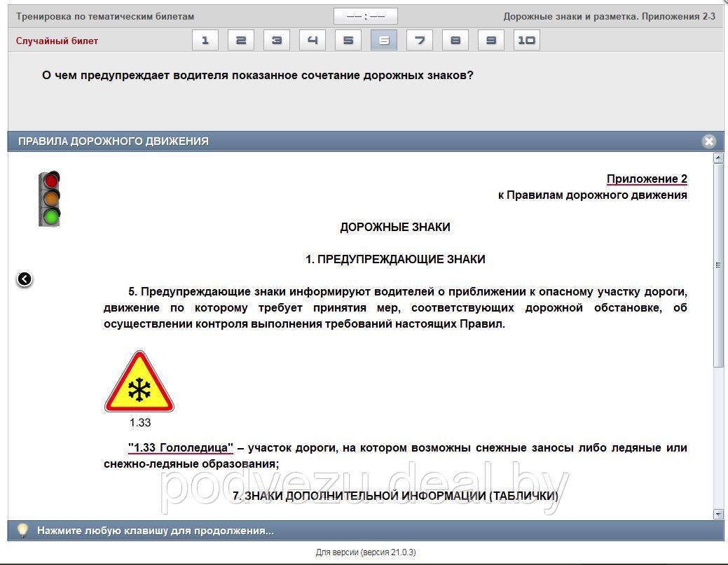
Task: Select the highlighted question 6 button
Action: [384, 41]
